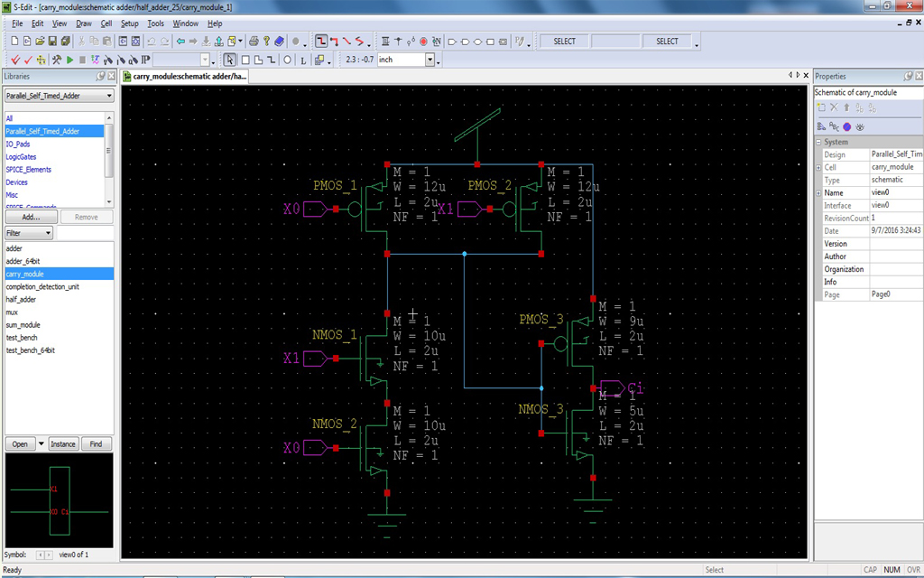Click the carry_module symbol preview thumbnail
The width and height of the screenshot is (924, 578).
(x=59, y=500)
